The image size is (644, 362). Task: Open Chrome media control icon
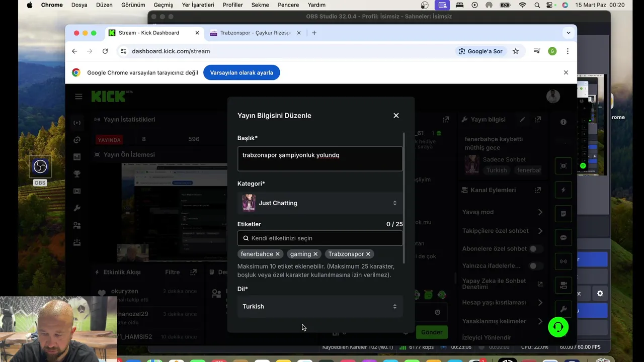(537, 51)
